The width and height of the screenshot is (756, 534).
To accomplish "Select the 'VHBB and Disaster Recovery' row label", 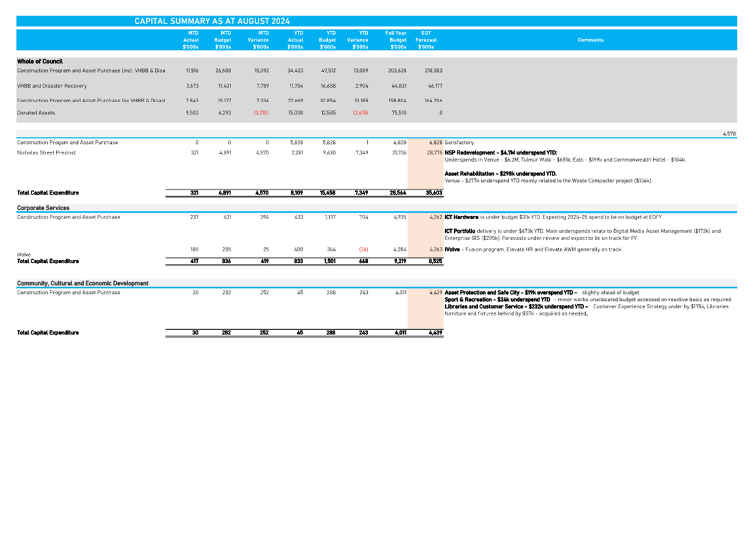I will [52, 86].
